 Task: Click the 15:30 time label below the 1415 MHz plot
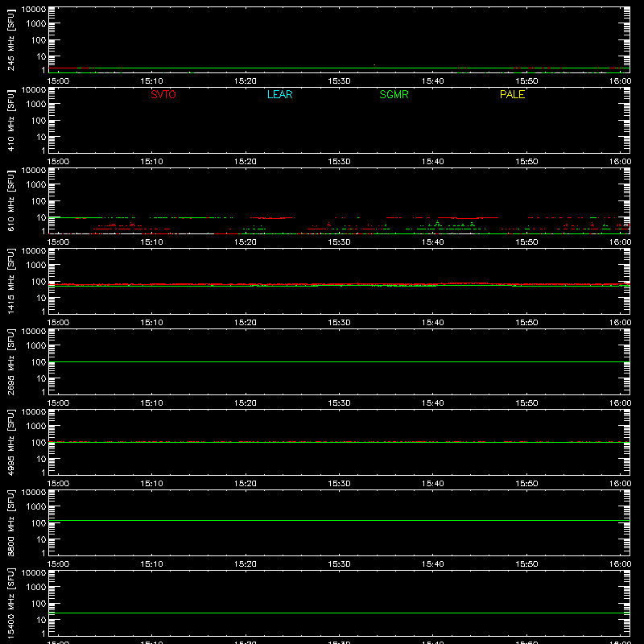pyautogui.click(x=339, y=323)
